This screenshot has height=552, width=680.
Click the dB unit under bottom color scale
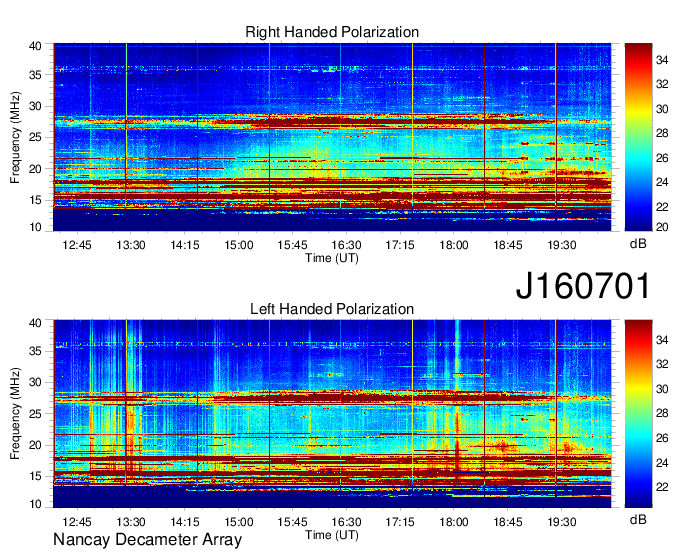[x=638, y=519]
